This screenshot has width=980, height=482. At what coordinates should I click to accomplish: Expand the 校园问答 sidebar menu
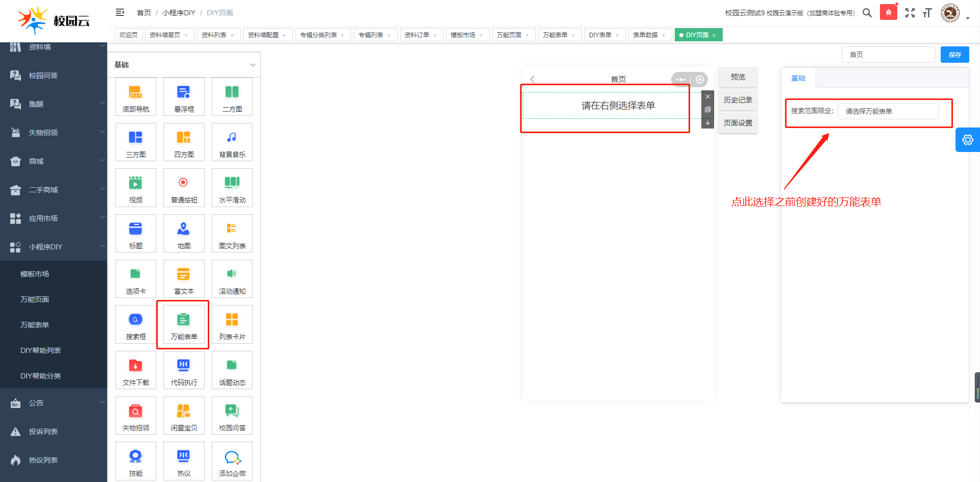coord(54,75)
